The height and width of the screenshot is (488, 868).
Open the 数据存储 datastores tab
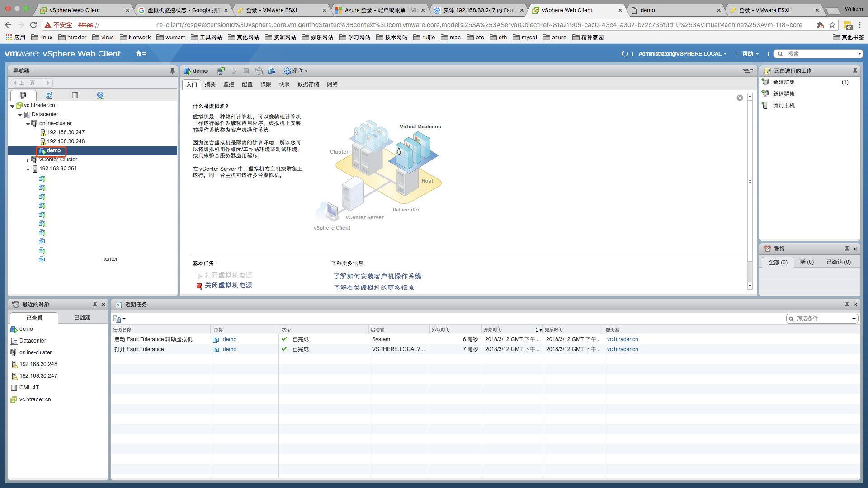point(308,84)
